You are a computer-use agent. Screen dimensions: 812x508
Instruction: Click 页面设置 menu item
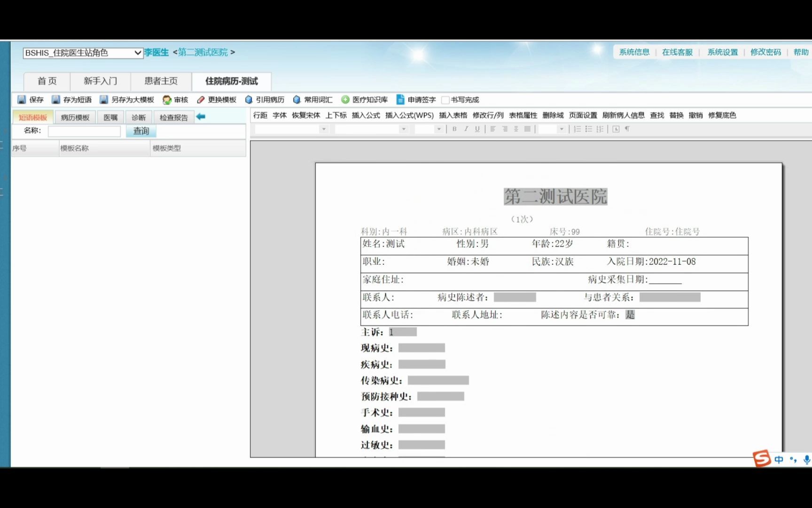(583, 115)
